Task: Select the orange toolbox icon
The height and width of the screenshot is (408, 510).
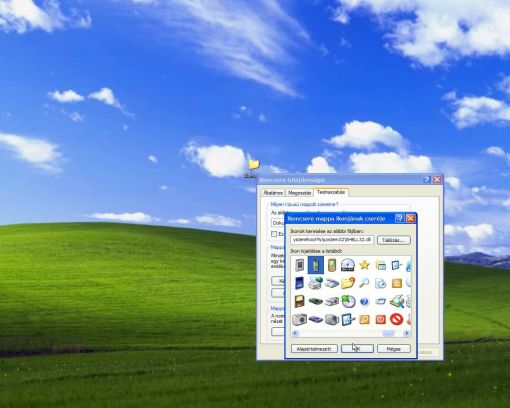Action: pos(397,283)
